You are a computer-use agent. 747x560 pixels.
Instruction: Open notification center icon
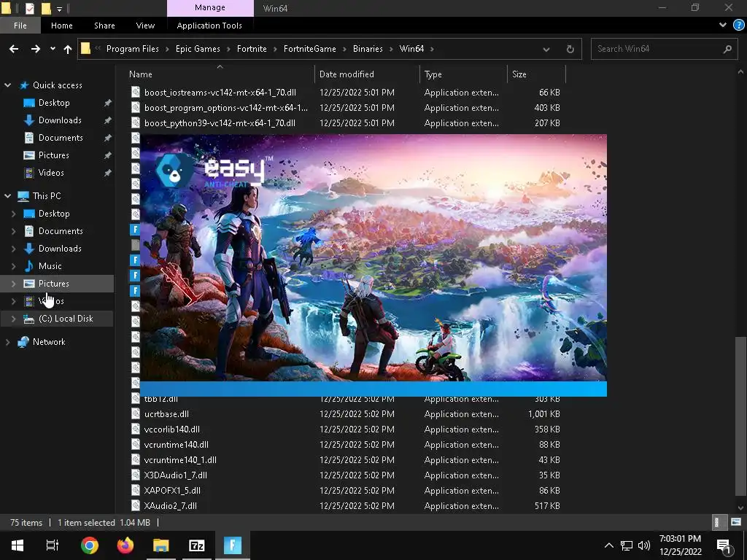tap(724, 545)
